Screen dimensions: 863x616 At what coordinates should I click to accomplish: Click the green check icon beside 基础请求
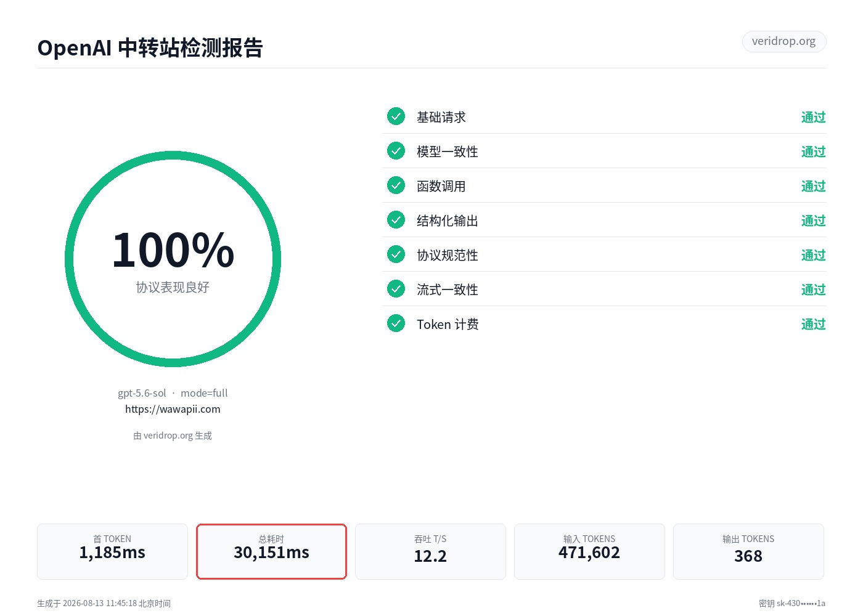click(x=396, y=116)
